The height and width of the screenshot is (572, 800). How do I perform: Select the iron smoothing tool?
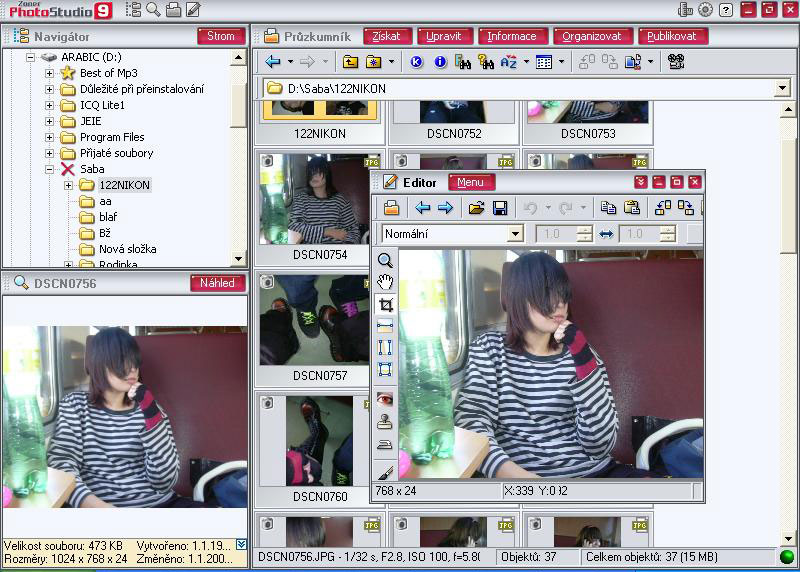[385, 444]
